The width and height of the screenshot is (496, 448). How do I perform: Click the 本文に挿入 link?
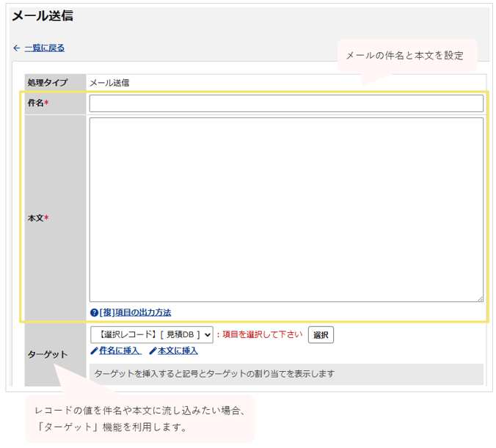pos(178,350)
